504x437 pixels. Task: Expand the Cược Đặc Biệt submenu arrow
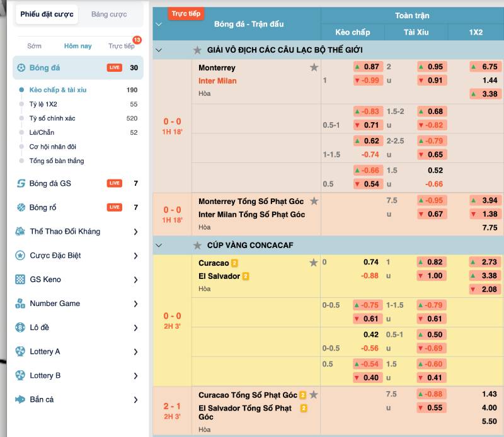tap(135, 256)
